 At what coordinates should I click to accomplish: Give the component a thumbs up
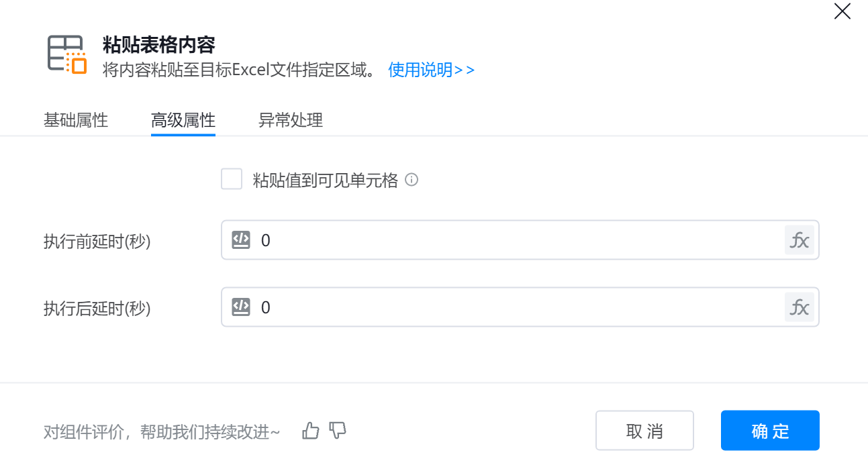(311, 431)
